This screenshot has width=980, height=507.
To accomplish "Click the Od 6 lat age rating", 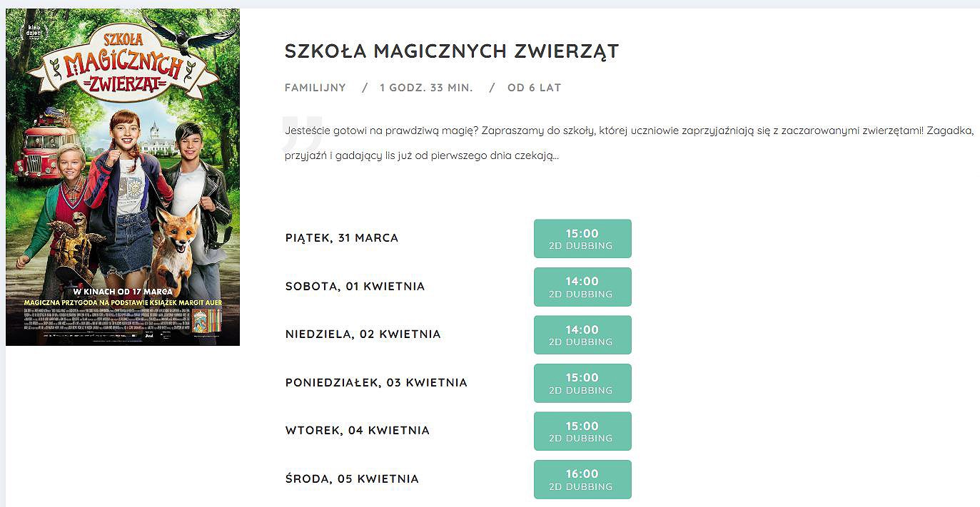I will (534, 88).
